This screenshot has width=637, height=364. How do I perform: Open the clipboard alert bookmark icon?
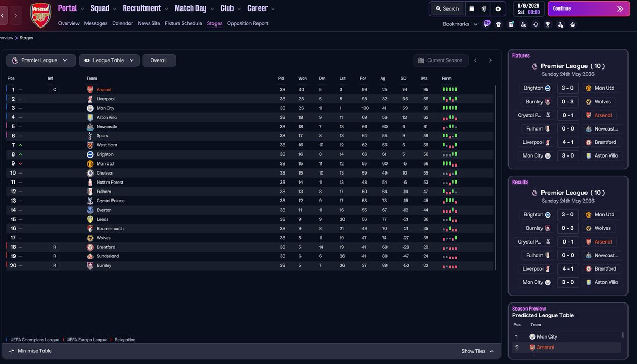tap(511, 24)
